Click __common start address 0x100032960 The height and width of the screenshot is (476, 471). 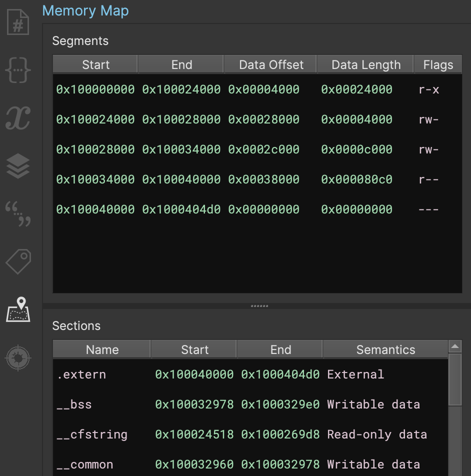pos(194,465)
